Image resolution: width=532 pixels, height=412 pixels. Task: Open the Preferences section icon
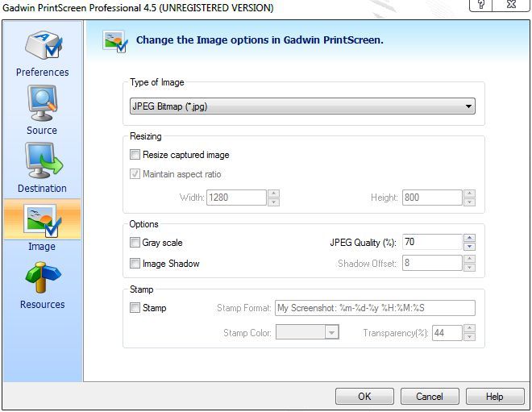pos(43,45)
